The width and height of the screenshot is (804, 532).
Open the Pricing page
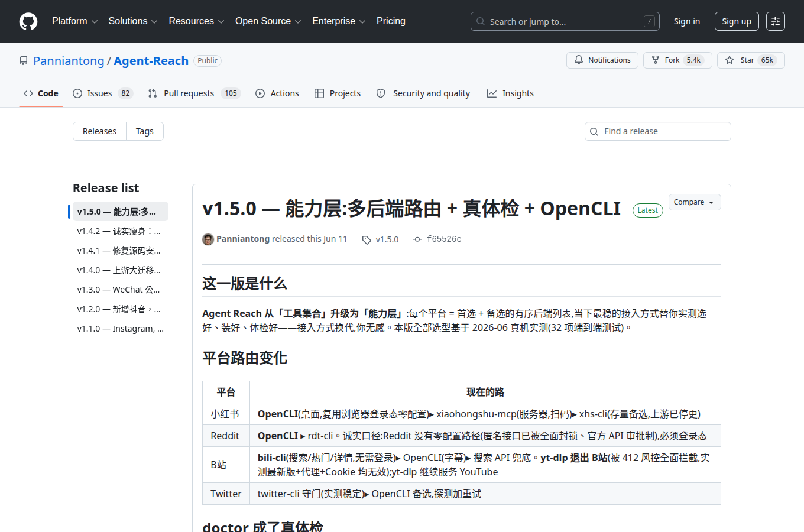(x=391, y=21)
